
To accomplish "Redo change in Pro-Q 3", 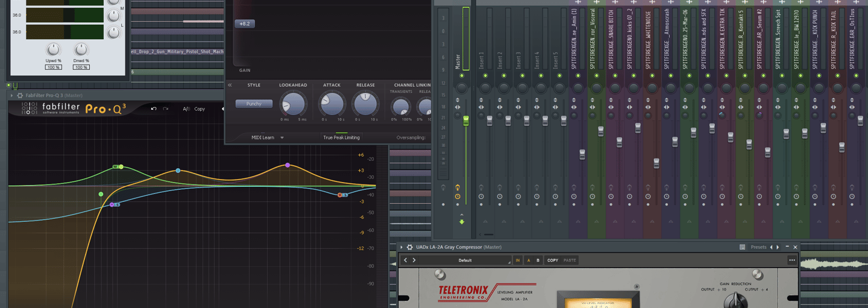I will (x=166, y=109).
